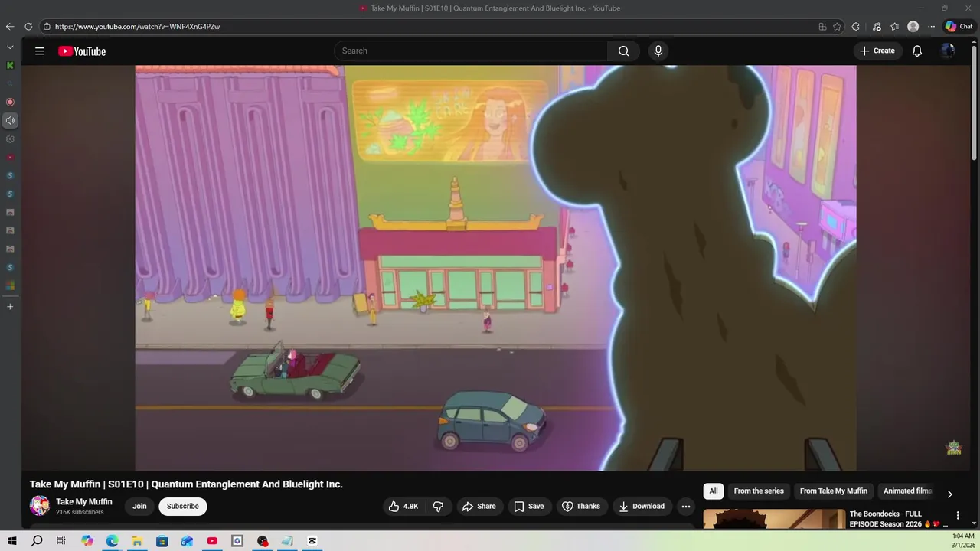Select the From the series chip
The height and width of the screenshot is (551, 980).
coord(759,491)
